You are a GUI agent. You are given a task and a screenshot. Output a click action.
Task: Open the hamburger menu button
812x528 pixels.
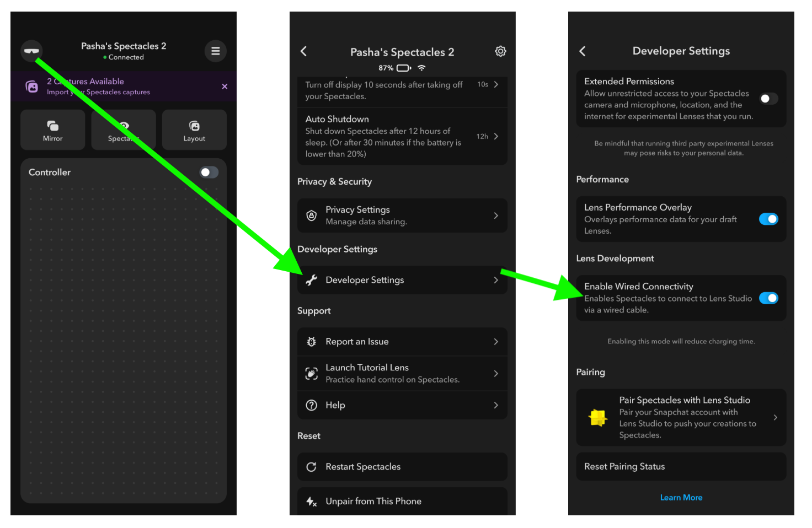coord(216,51)
